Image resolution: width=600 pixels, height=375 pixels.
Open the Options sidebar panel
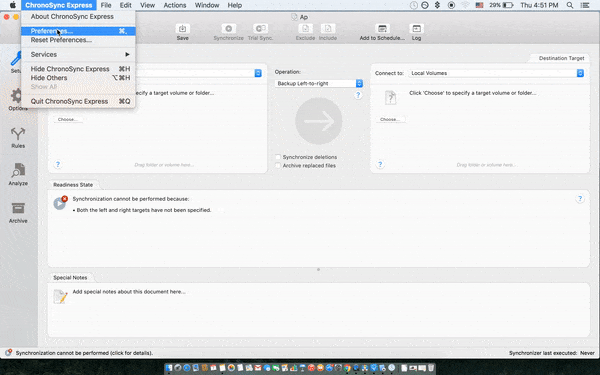click(18, 99)
